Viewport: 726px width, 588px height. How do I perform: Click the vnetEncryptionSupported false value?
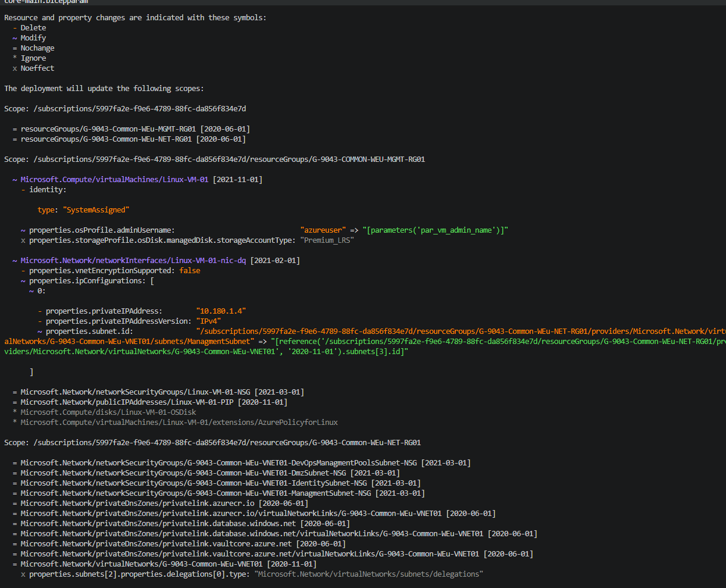(190, 270)
